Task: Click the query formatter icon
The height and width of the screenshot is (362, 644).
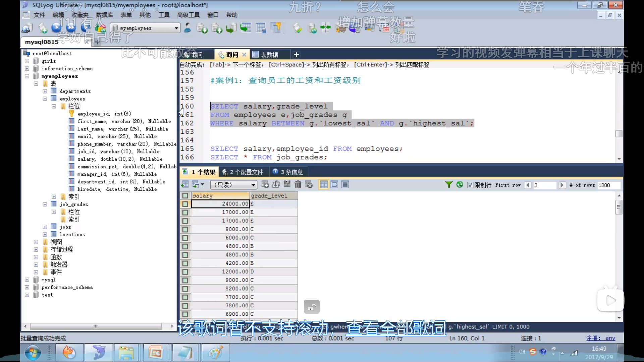Action: click(297, 28)
